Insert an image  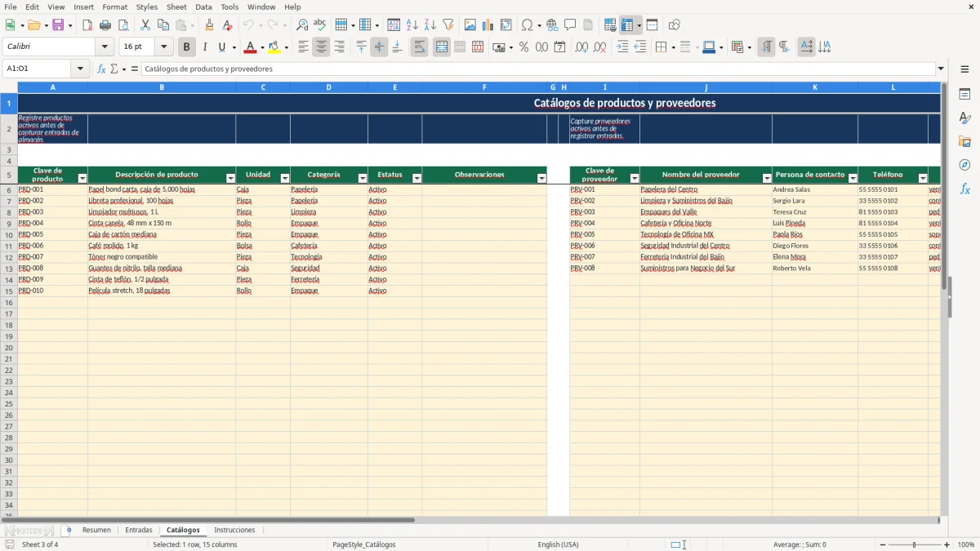(x=470, y=25)
